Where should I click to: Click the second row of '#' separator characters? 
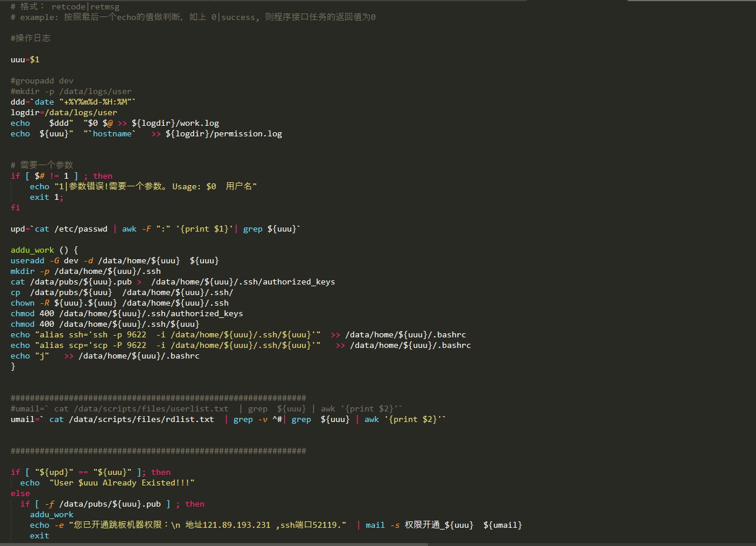(x=158, y=451)
